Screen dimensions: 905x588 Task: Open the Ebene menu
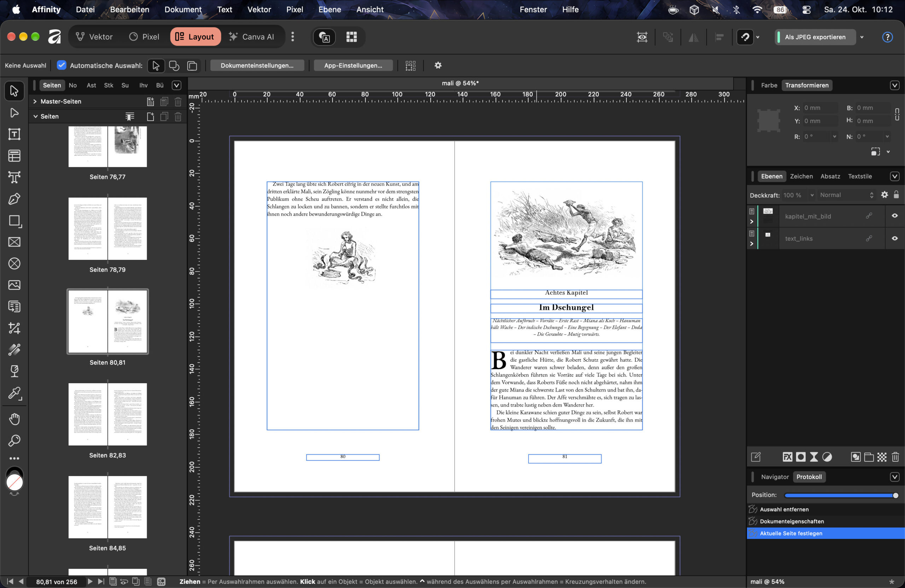[x=329, y=10]
